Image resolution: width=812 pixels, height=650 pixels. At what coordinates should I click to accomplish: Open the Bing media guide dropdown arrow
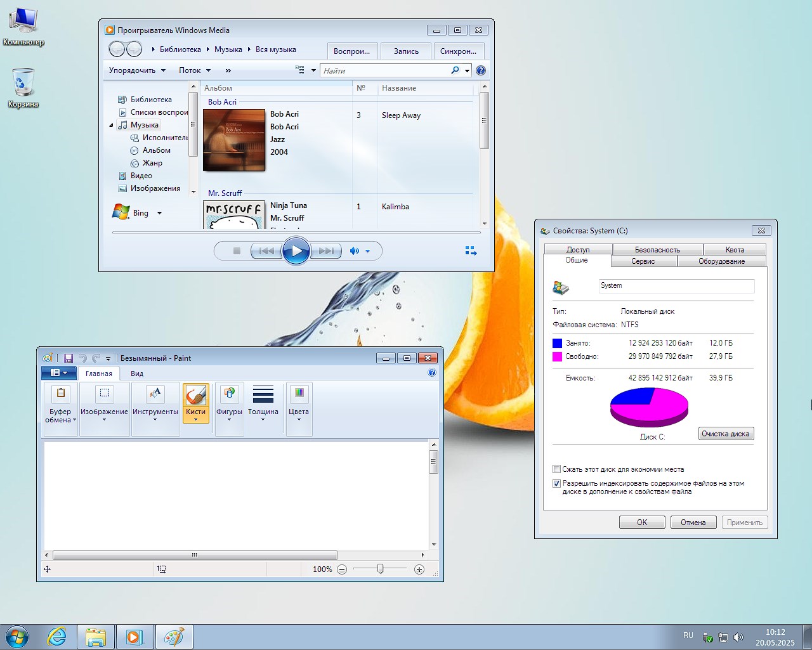[x=159, y=213]
